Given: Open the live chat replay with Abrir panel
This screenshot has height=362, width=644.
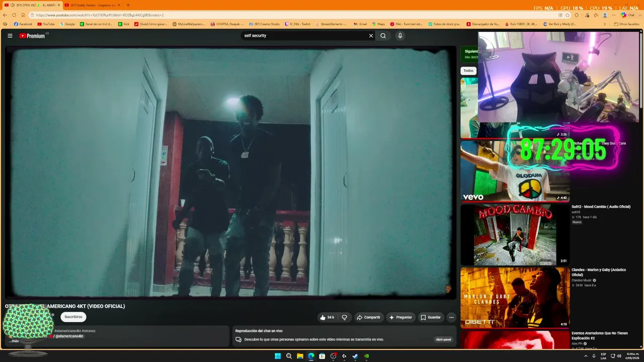Looking at the screenshot, I should pos(443,339).
